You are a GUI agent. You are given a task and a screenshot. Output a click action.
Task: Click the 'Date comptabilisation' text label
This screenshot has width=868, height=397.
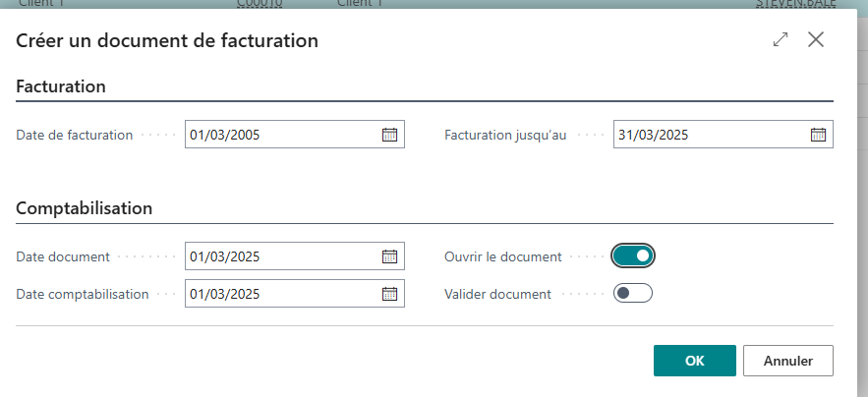point(83,294)
